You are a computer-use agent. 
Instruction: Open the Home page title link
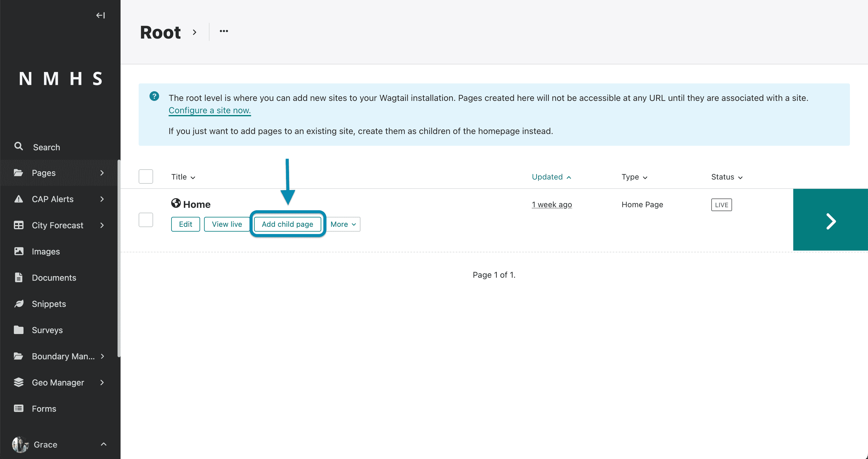[197, 204]
